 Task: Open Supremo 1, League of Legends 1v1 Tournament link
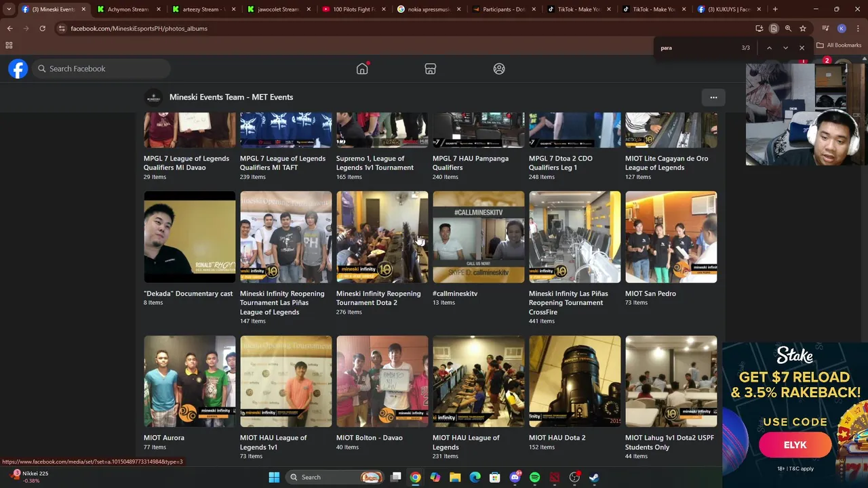pyautogui.click(x=375, y=163)
